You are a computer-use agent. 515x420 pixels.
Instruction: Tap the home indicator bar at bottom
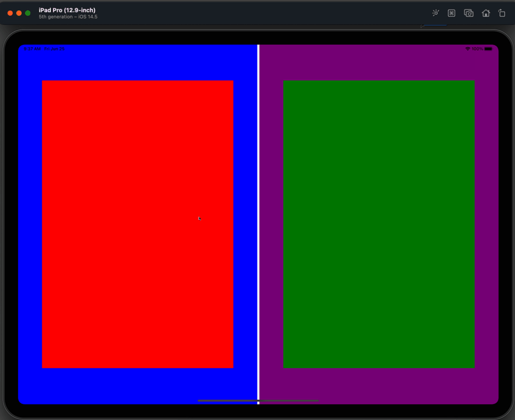click(x=258, y=401)
